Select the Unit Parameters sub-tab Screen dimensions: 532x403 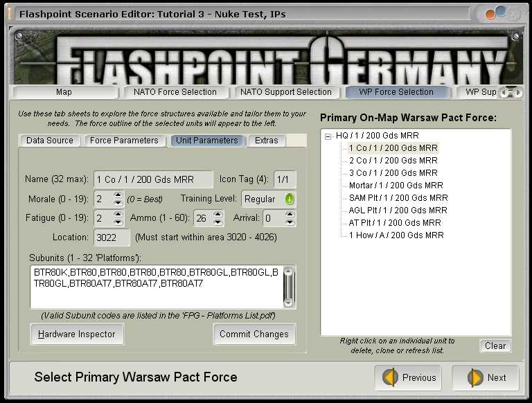tap(207, 141)
